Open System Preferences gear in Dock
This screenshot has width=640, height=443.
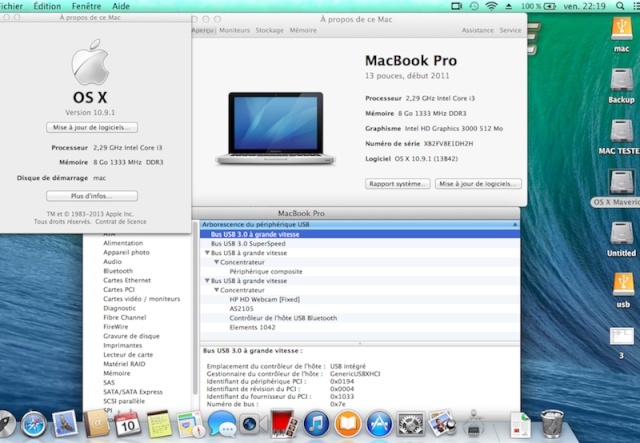tap(410, 425)
